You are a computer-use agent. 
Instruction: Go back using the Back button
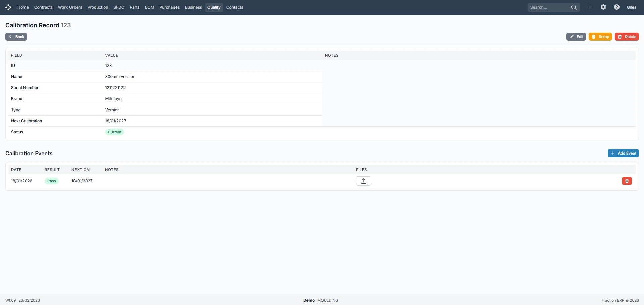[16, 37]
